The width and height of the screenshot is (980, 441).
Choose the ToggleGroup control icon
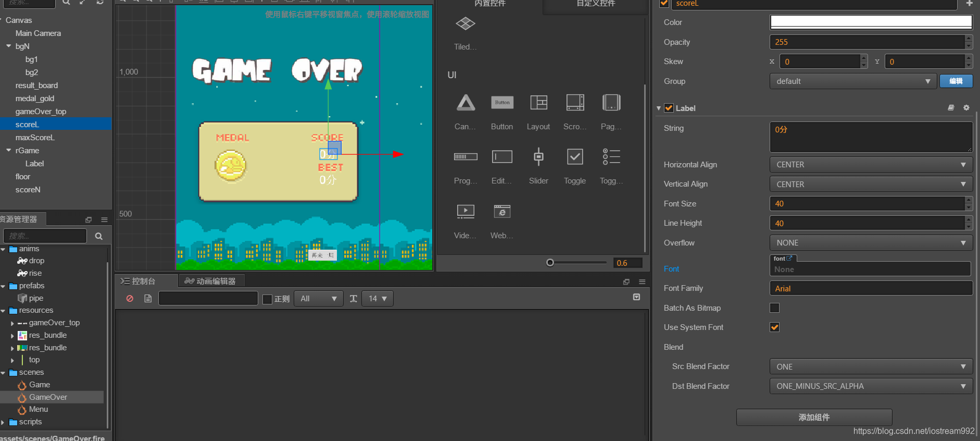(x=611, y=156)
